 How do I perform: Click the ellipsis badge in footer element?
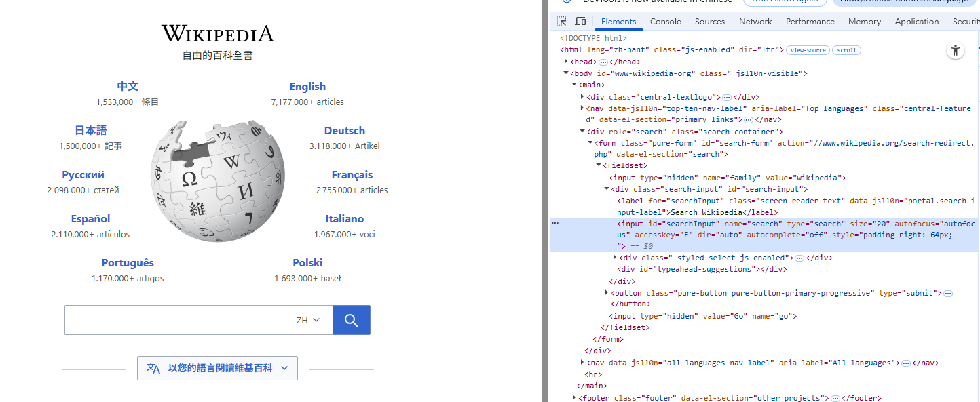835,398
